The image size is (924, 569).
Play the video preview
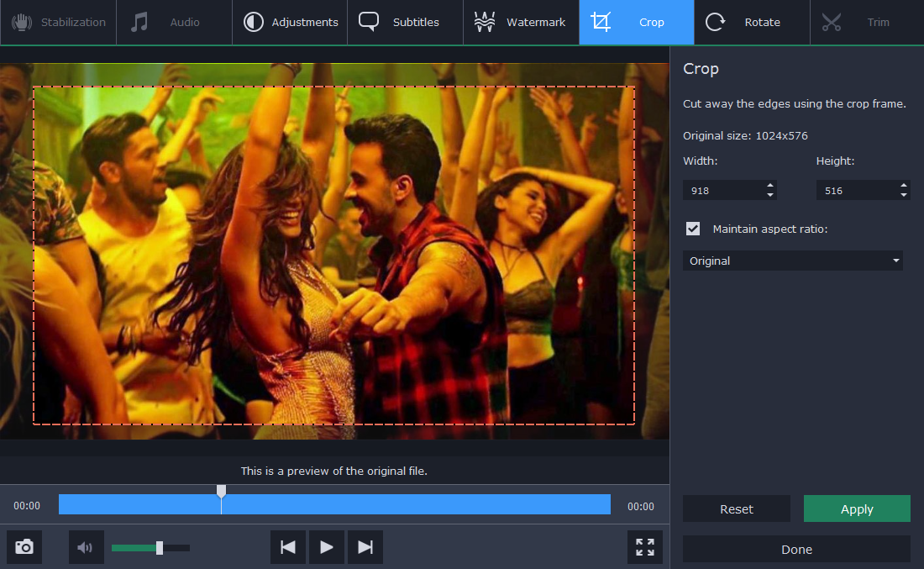[x=327, y=547]
